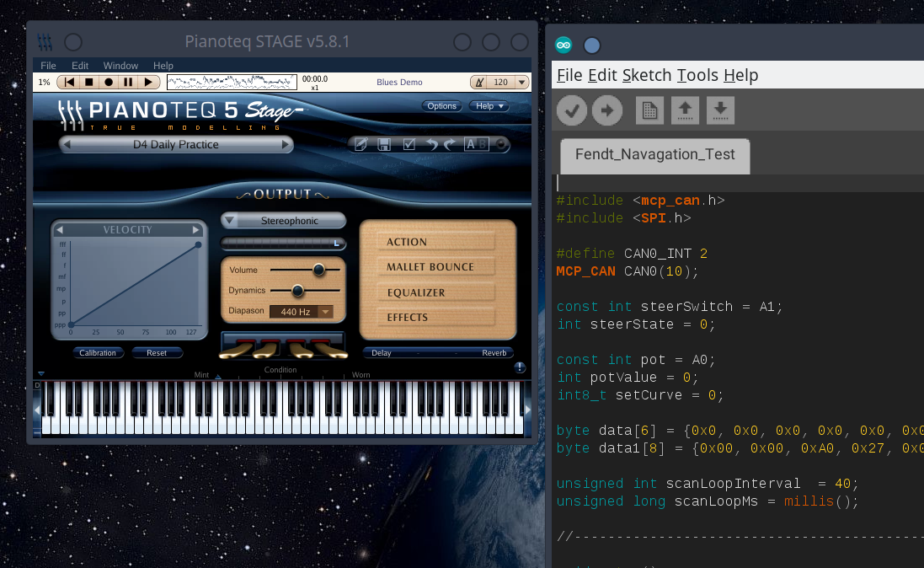
Task: Click the checkbox freeze parameters icon
Action: 409,144
